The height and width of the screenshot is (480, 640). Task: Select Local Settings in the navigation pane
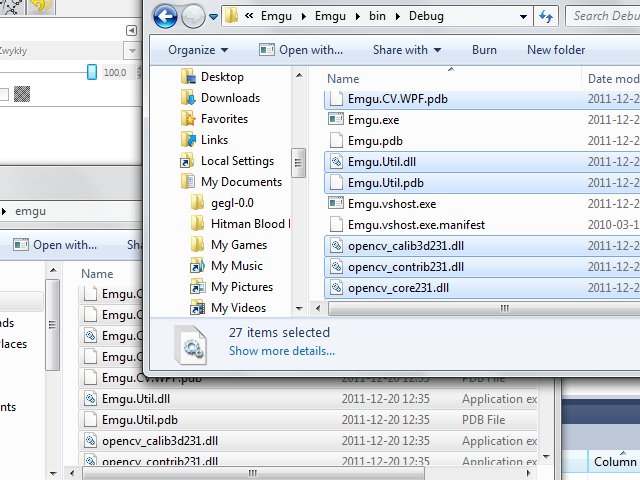227,161
